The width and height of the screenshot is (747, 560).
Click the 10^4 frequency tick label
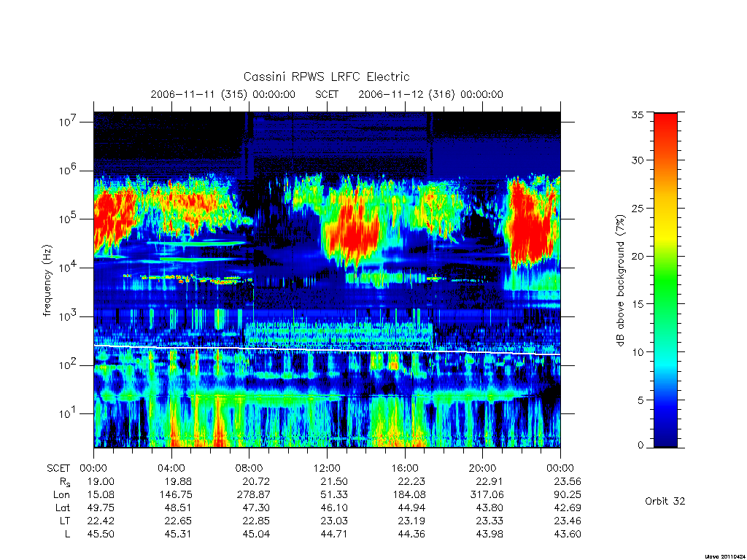[69, 267]
